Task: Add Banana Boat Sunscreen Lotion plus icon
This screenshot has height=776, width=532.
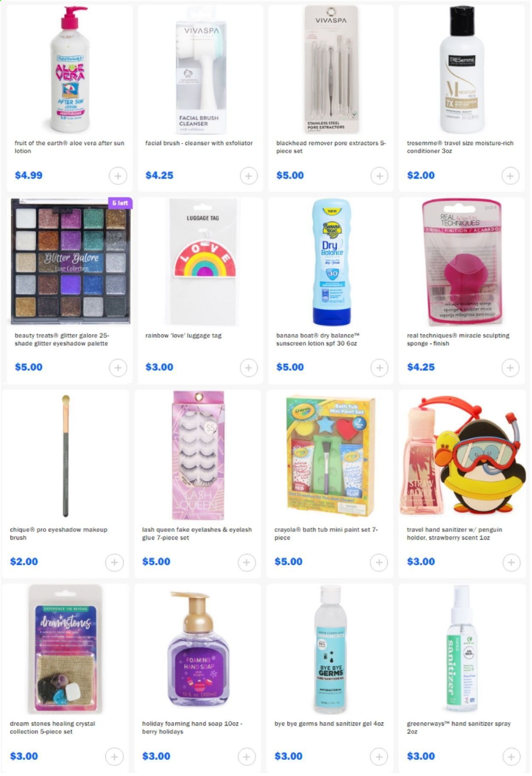Action: coord(379,368)
